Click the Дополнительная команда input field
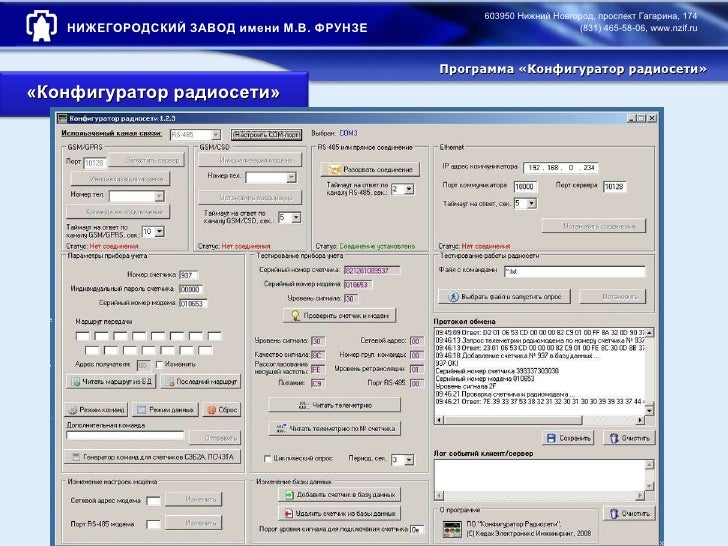The height and width of the screenshot is (546, 728). point(125,436)
